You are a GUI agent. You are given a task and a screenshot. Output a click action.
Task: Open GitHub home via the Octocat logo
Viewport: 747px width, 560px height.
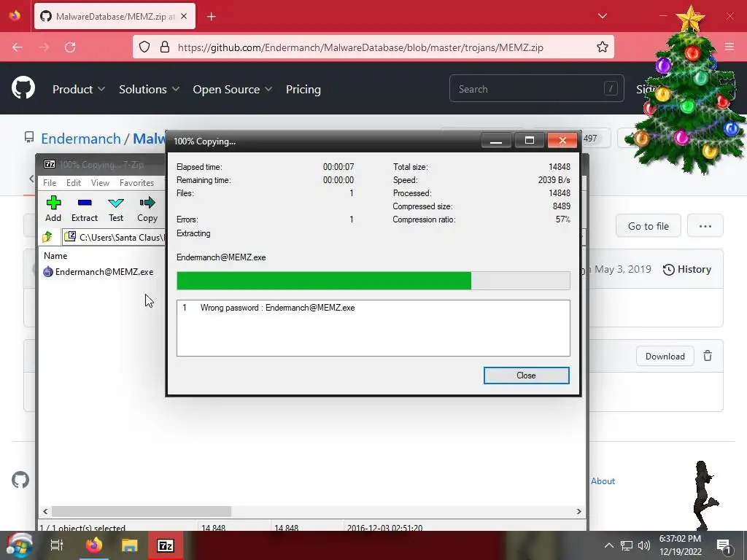[x=23, y=88]
